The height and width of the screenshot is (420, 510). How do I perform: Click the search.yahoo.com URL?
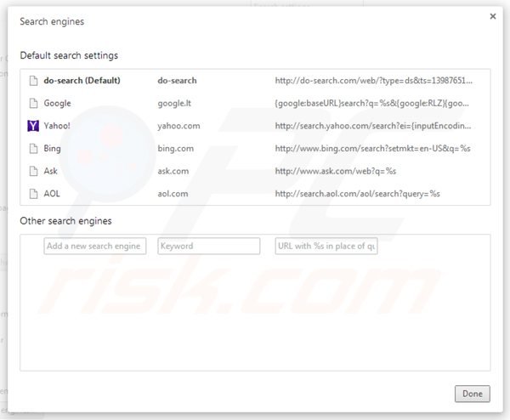point(373,126)
